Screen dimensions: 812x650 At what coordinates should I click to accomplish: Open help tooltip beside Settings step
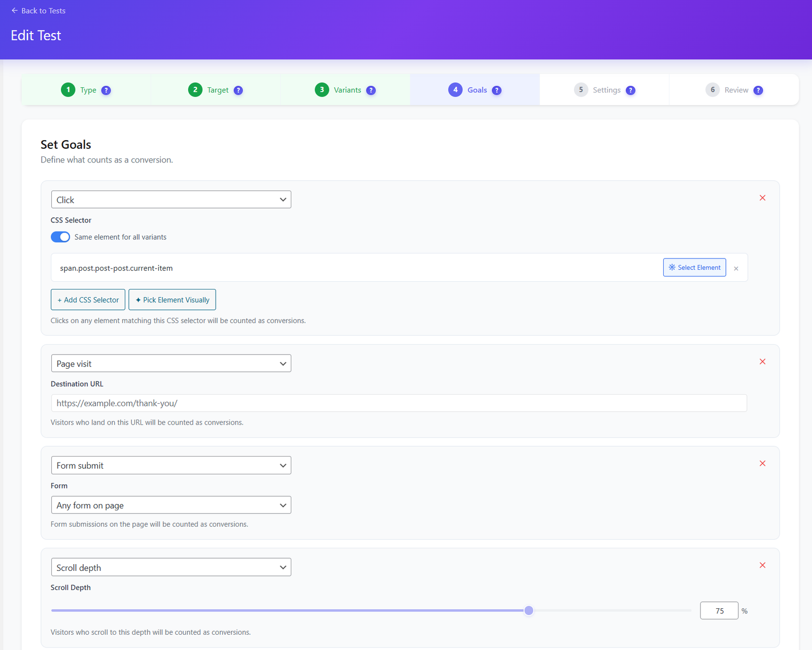click(630, 90)
